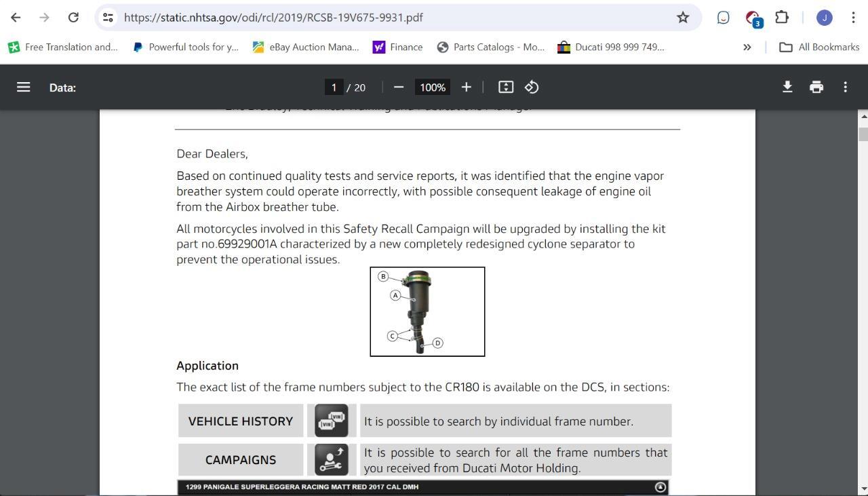Open the PayPal Powerful tools bookmark
The height and width of the screenshot is (496, 868).
click(186, 47)
